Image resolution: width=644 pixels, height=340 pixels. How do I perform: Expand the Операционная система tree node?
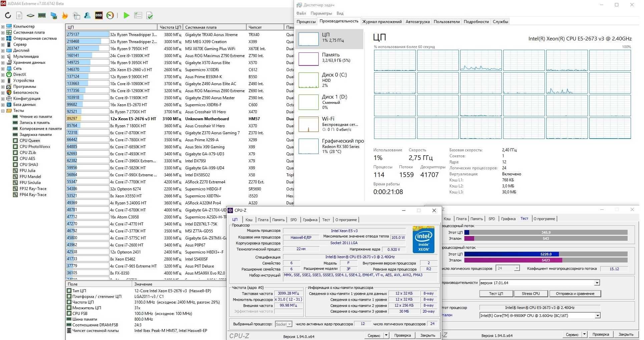pyautogui.click(x=3, y=38)
